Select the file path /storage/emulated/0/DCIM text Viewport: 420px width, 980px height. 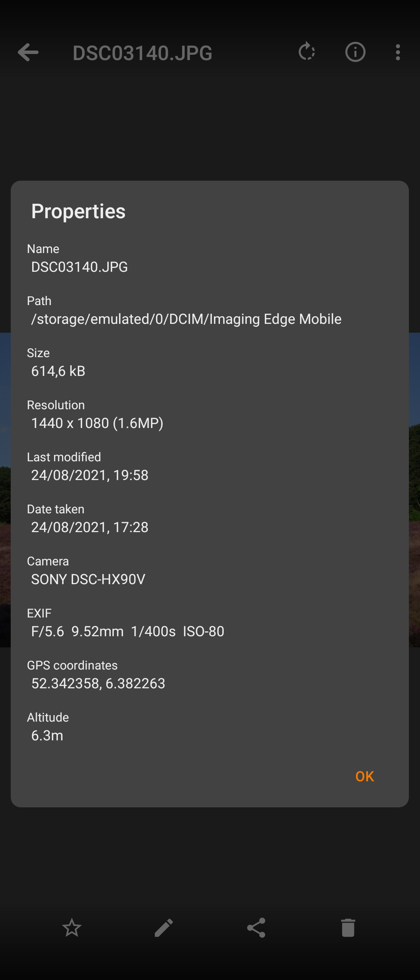pos(186,319)
